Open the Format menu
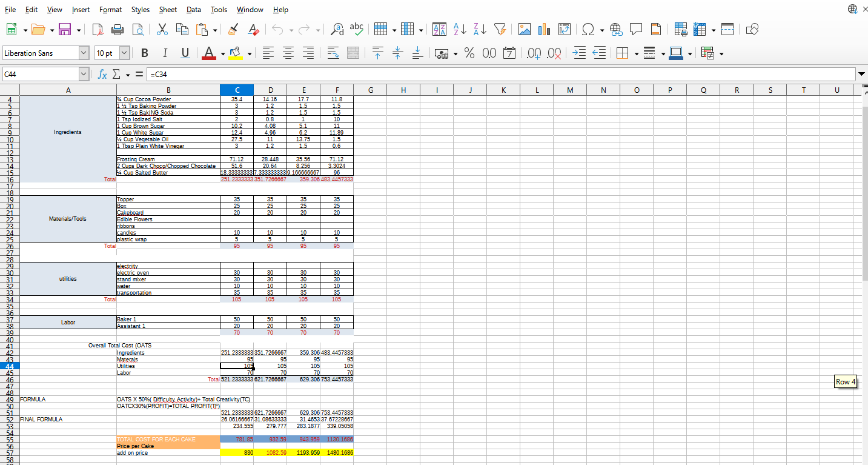868x465 pixels. pyautogui.click(x=110, y=10)
